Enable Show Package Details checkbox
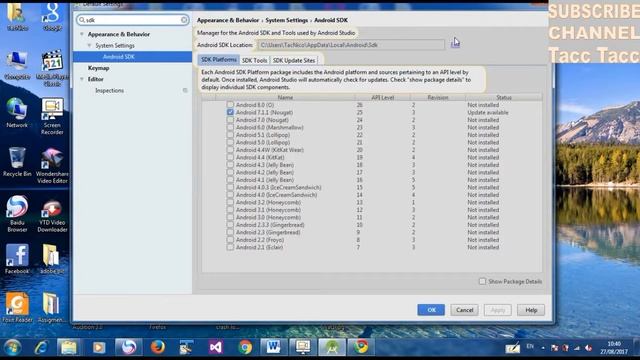 click(482, 281)
